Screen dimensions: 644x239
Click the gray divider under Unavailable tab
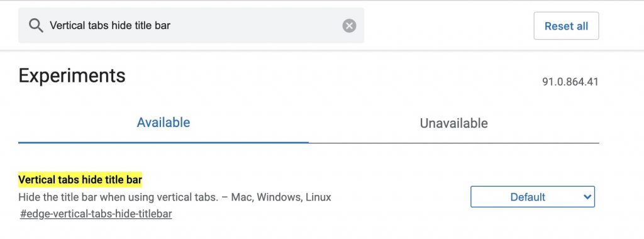[454, 143]
